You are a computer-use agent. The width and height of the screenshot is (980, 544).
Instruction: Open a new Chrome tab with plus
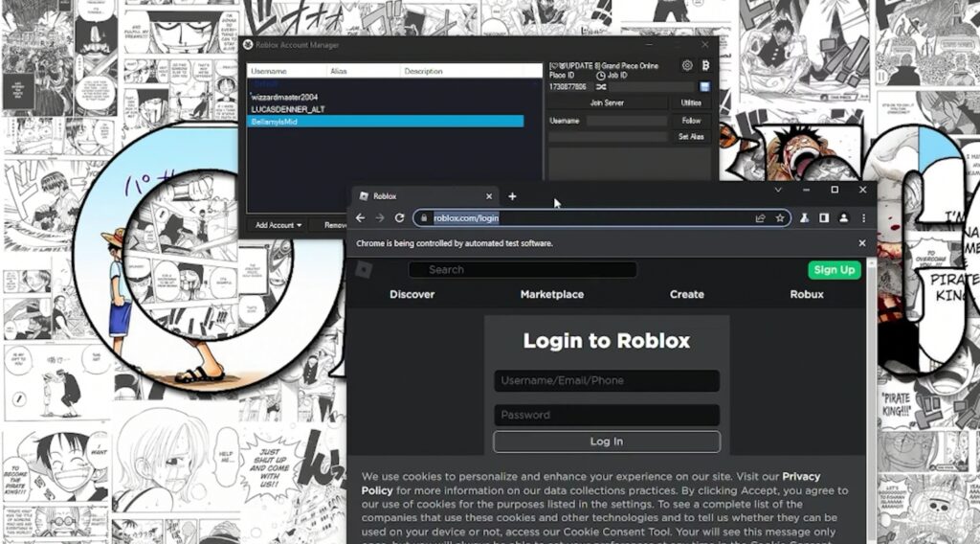point(512,196)
